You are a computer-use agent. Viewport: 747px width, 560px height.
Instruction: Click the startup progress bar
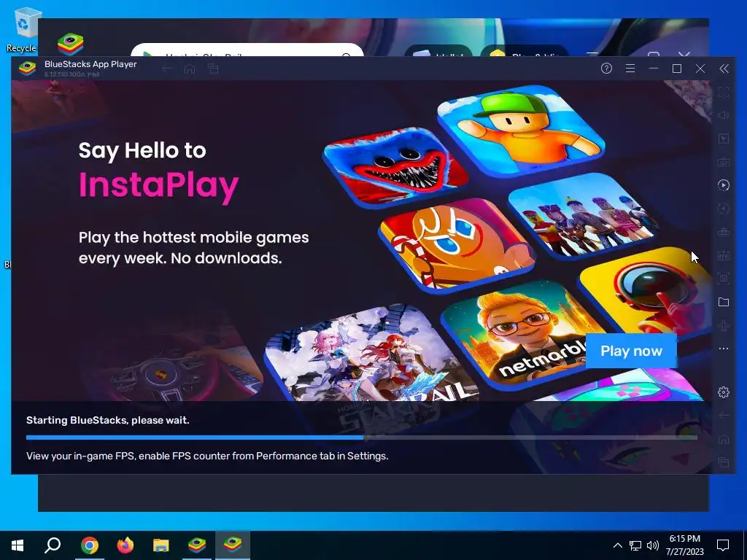click(x=362, y=437)
